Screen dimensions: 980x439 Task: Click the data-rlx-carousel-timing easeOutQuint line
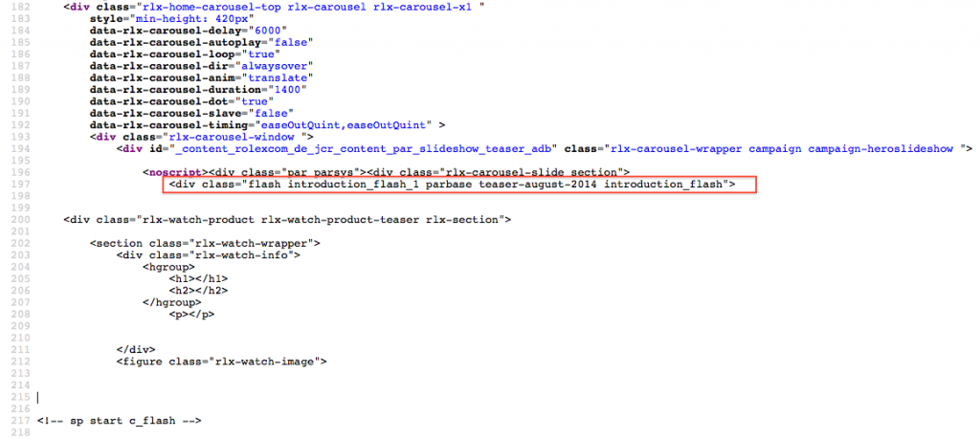268,124
